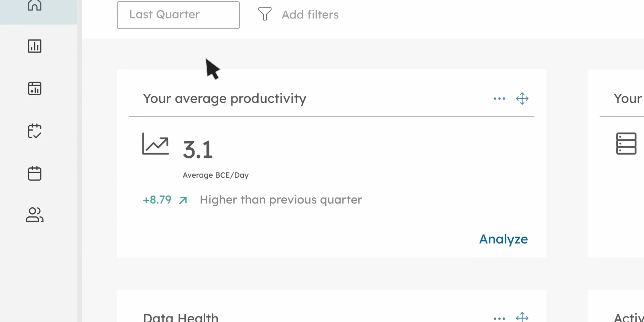Click the upward arrow next to +8.79

pyautogui.click(x=183, y=200)
